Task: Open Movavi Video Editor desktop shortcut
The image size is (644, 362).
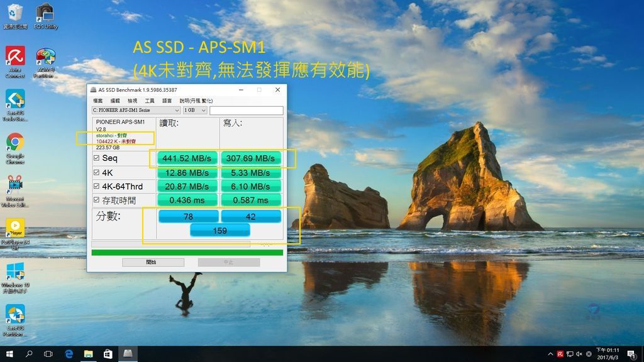Action: pyautogui.click(x=15, y=191)
